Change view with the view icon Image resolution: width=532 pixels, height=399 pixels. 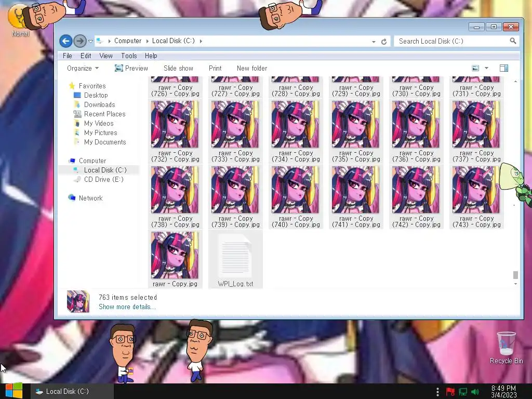[x=475, y=68]
